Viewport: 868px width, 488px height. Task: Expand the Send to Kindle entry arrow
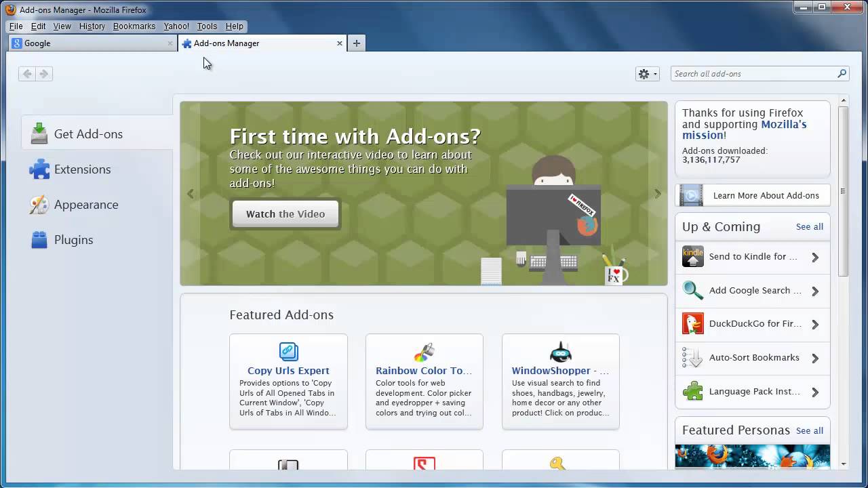pos(815,258)
